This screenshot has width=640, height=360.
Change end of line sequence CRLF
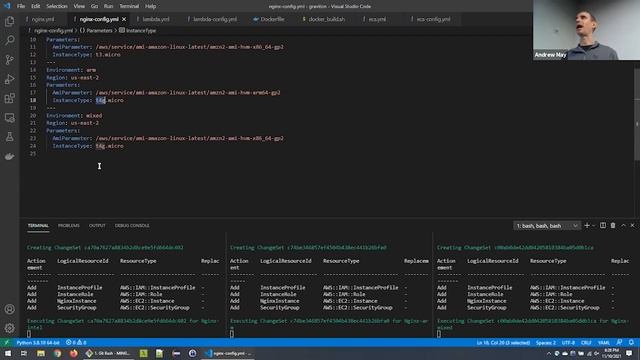point(586,342)
